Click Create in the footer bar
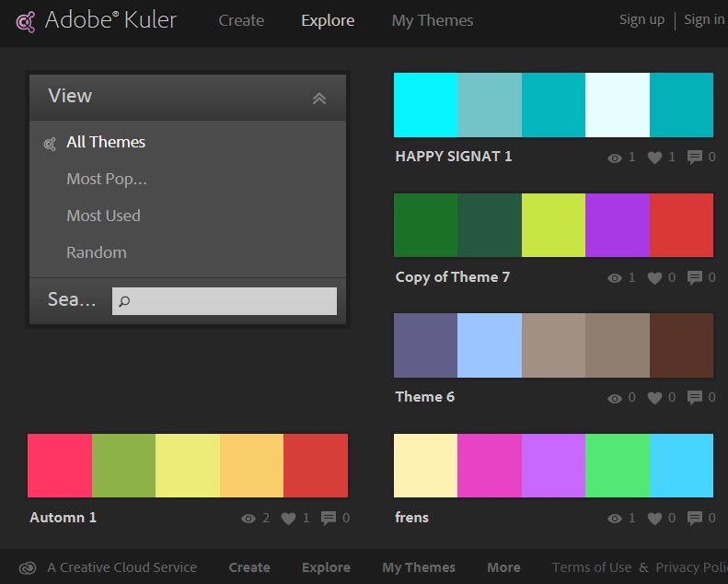Viewport: 728px width, 584px height. [x=249, y=567]
